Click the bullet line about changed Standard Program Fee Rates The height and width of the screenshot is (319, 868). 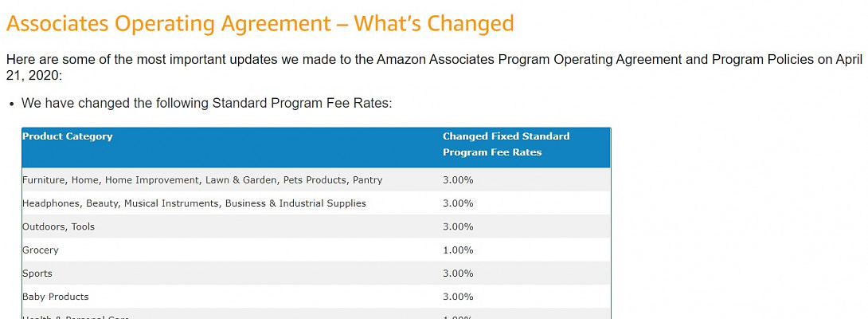pos(206,104)
